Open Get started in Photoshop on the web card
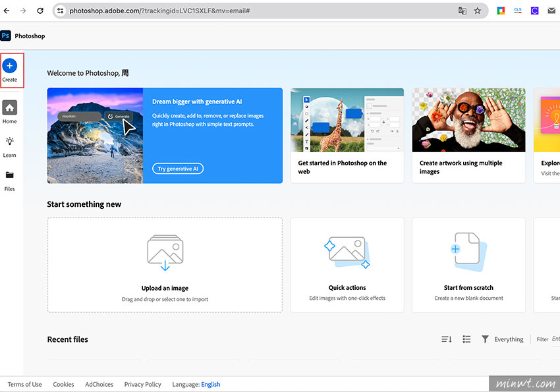 [x=347, y=136]
